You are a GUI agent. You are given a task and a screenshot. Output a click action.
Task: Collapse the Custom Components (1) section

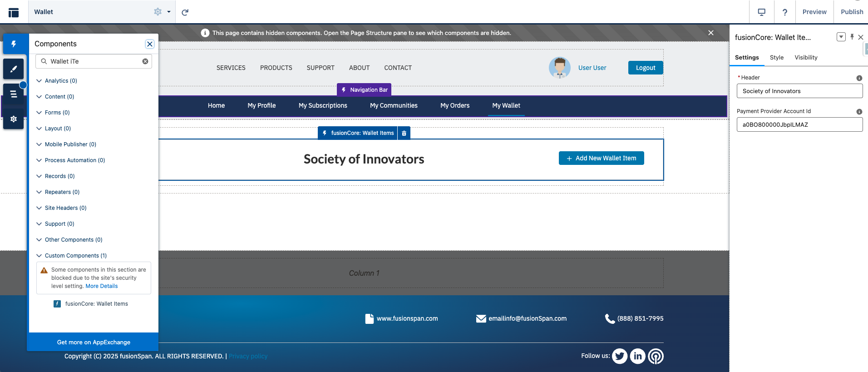71,256
